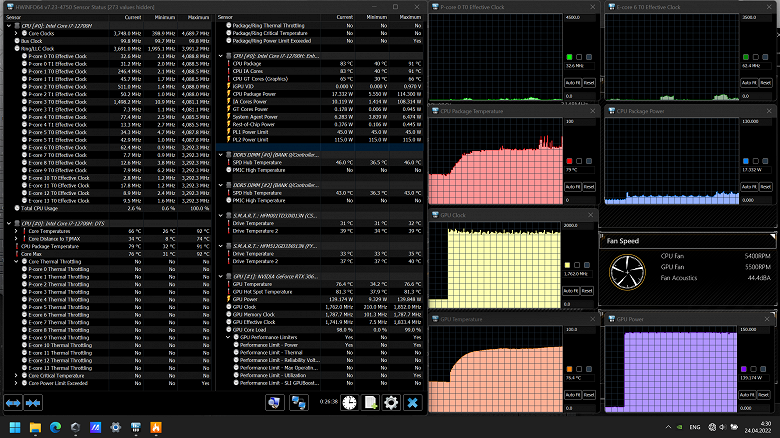
Task: Click the GPU Clock graph window icon
Action: coord(435,215)
